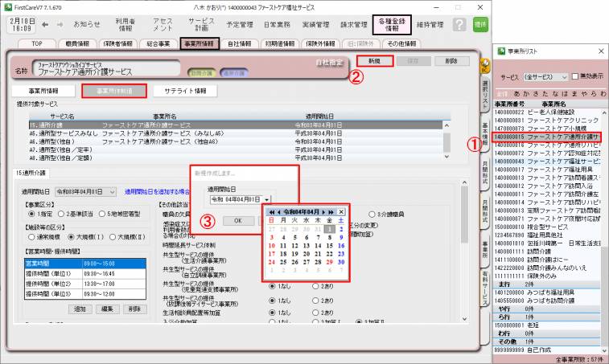609x364 pixels.
Task: Click the back arrow navigation icon
Action: [43, 25]
